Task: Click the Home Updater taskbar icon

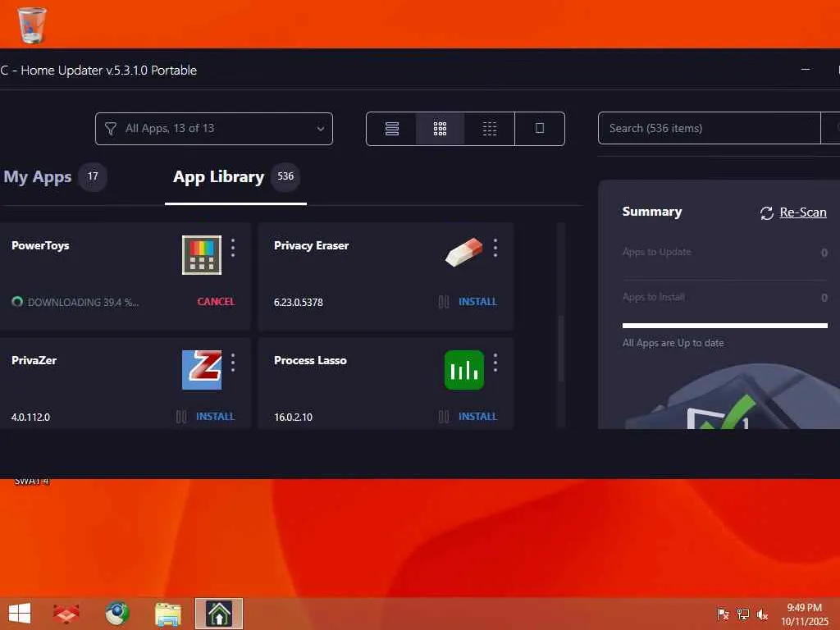Action: pos(218,614)
